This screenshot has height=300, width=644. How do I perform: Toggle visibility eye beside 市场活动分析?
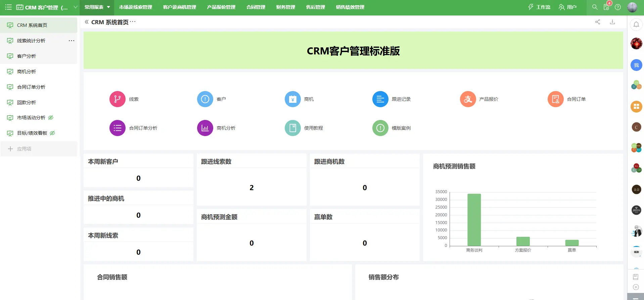[51, 118]
